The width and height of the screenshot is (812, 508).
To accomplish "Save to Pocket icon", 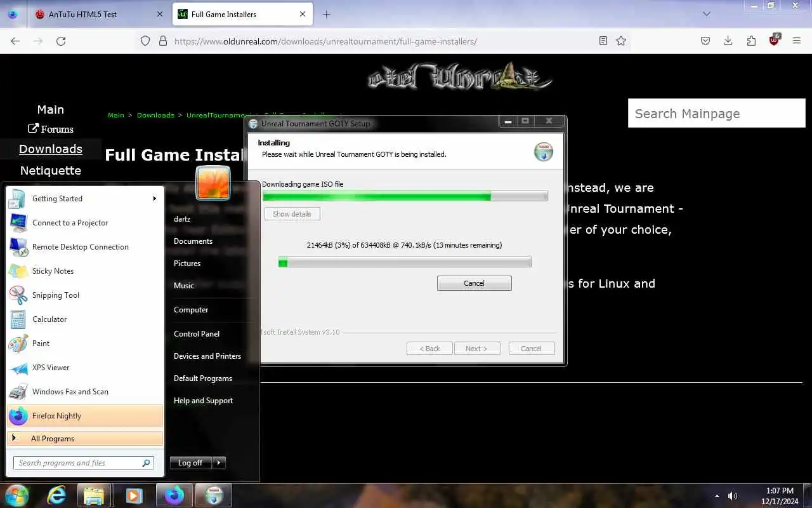I will coord(705,41).
